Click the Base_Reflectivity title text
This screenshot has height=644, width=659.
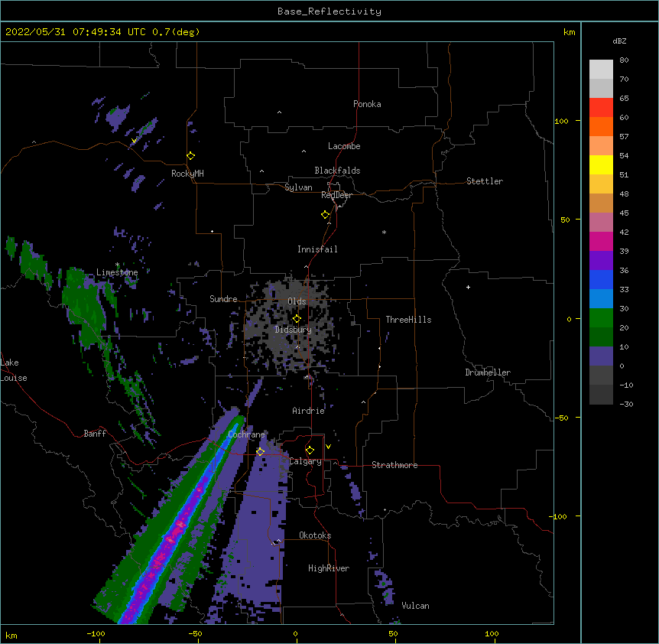tap(329, 11)
